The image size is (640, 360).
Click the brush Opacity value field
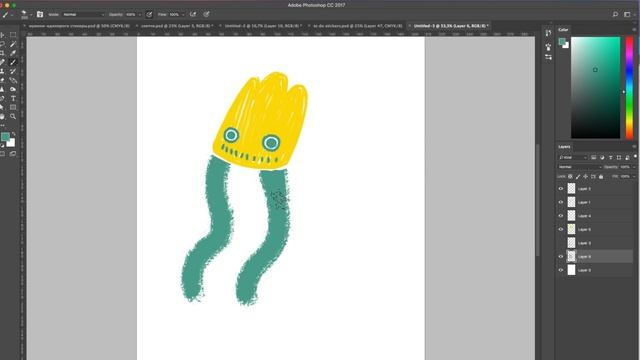pyautogui.click(x=131, y=14)
